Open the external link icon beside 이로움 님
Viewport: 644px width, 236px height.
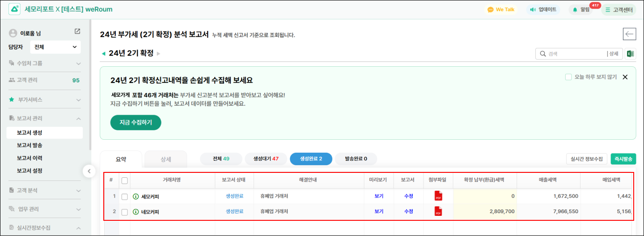pos(77,31)
